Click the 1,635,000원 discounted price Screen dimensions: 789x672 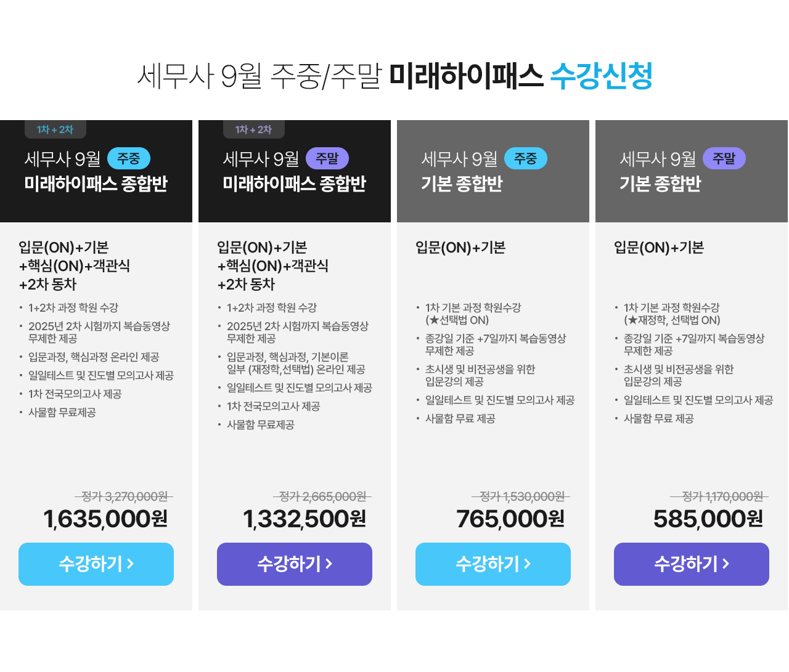105,519
